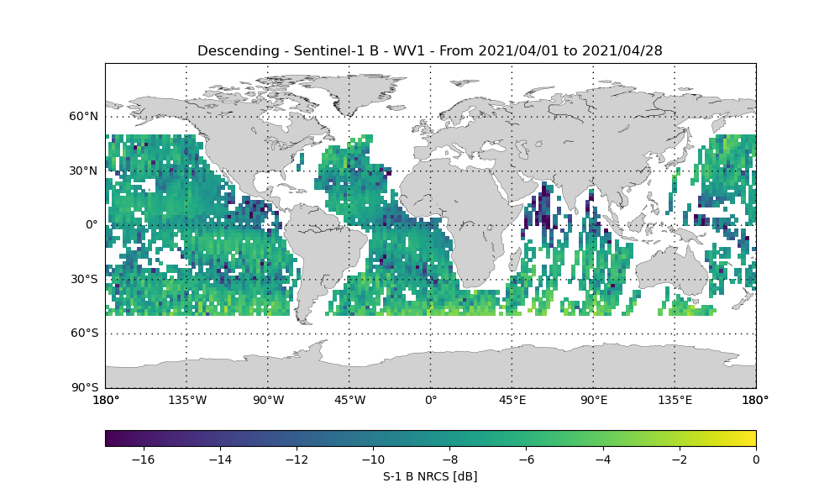Click the 60°N latitude label
Screen dimensions: 840x504
(83, 116)
